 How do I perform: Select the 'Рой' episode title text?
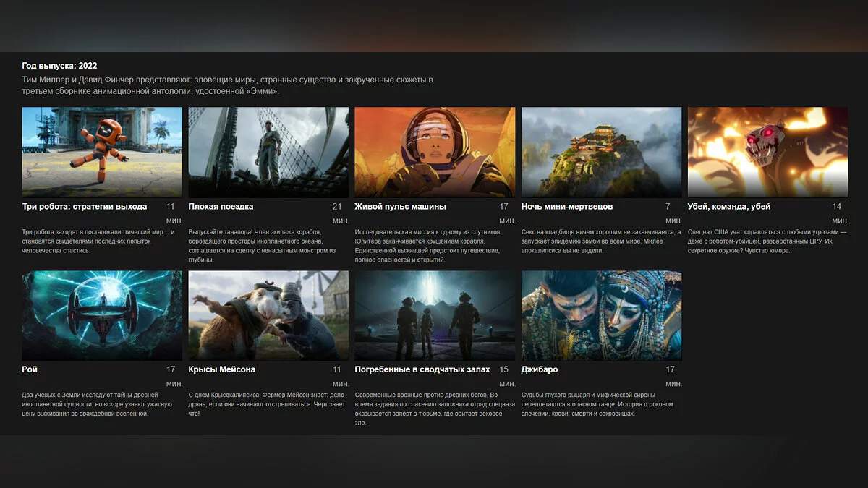[x=30, y=369]
